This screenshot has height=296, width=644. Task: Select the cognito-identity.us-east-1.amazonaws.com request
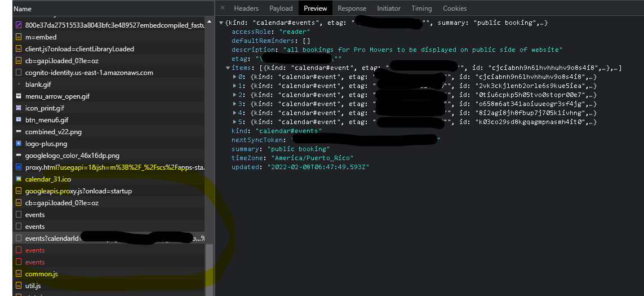[x=109, y=73]
